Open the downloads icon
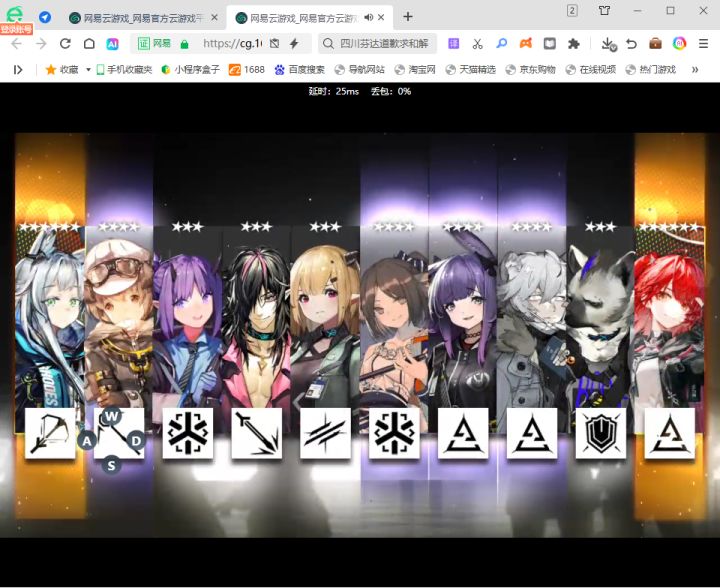720x588 pixels. pos(608,44)
